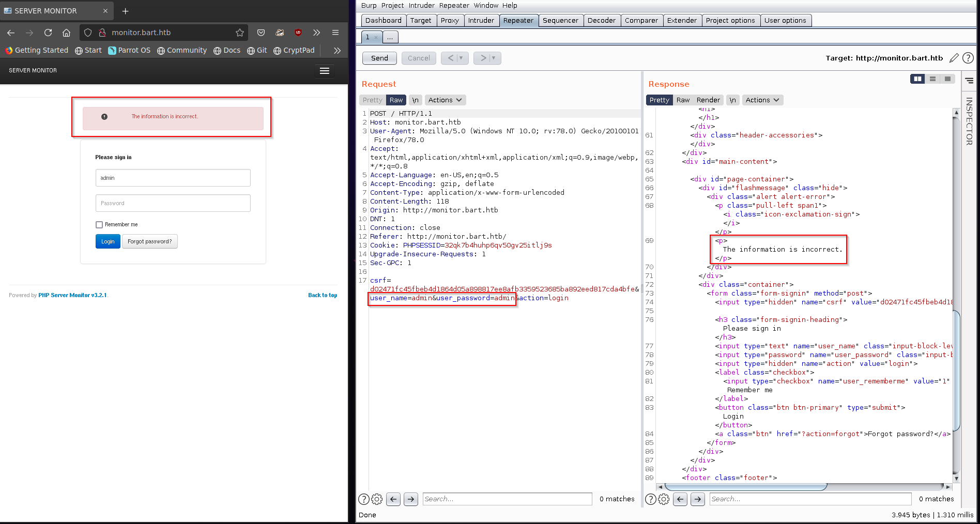Open the response search help question icon
Screen dimensions: 980x524
click(x=651, y=499)
